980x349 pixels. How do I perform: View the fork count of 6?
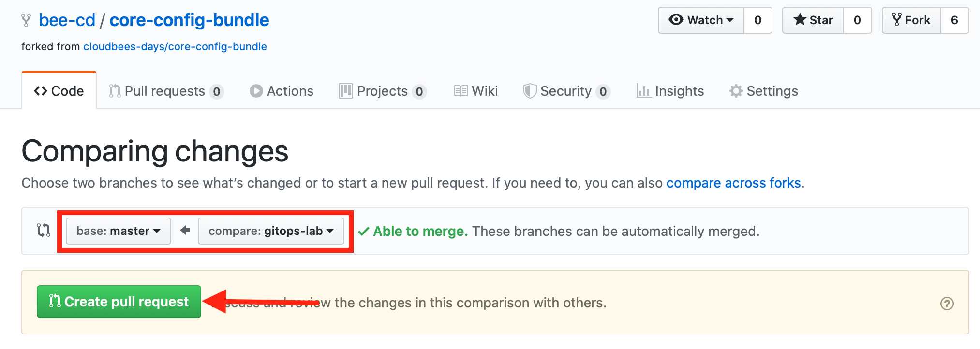[954, 20]
